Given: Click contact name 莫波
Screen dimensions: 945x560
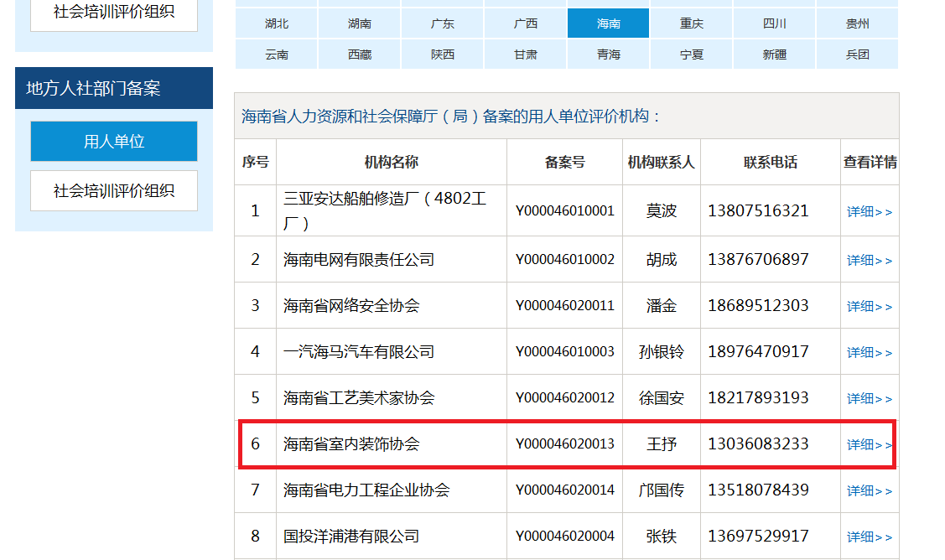Looking at the screenshot, I should [661, 210].
